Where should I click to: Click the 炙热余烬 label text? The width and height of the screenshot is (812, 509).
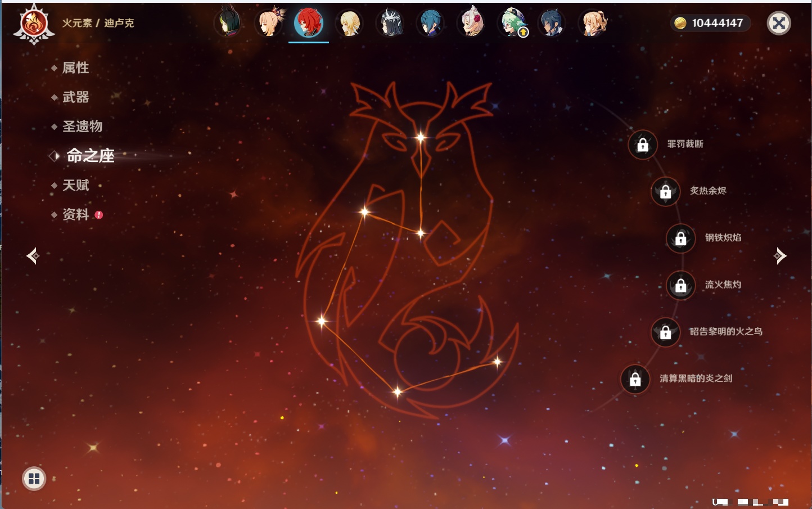(708, 191)
